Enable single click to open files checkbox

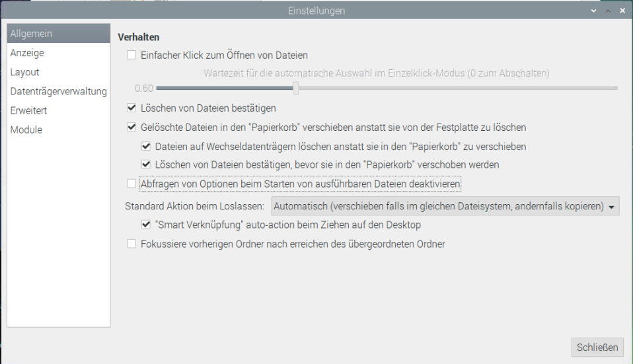131,55
